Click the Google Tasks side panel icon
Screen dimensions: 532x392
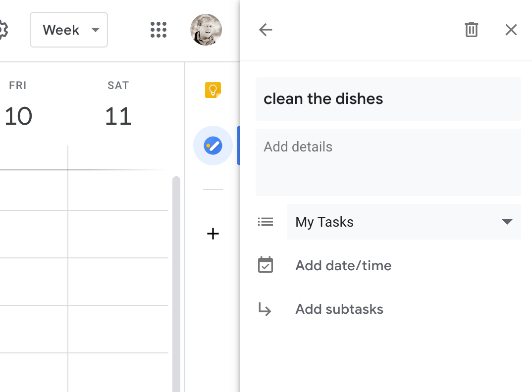pos(213,146)
